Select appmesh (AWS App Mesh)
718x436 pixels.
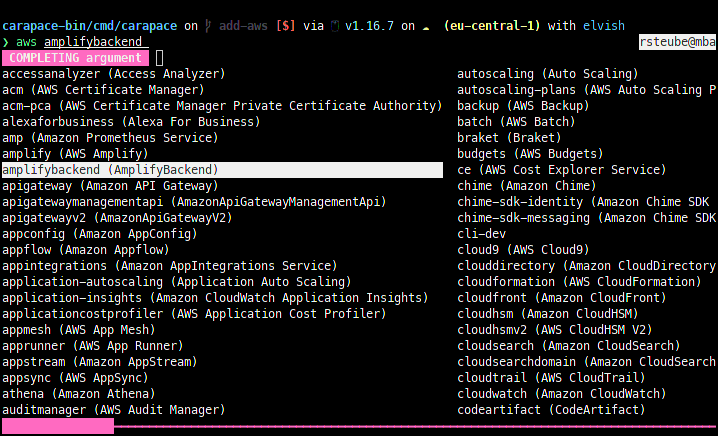[x=79, y=330]
